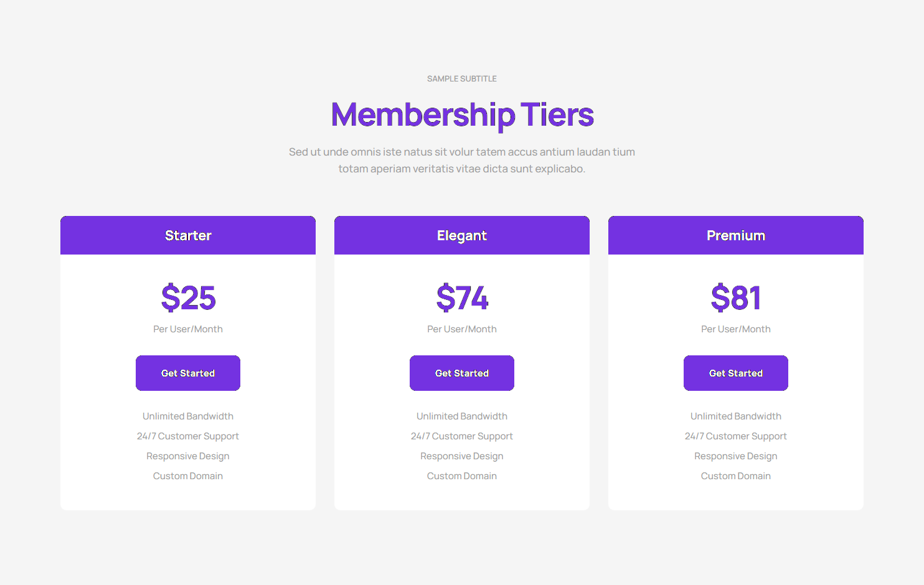Viewport: 924px width, 585px height.
Task: Click Per User/Month under the $74 price
Action: 462,329
